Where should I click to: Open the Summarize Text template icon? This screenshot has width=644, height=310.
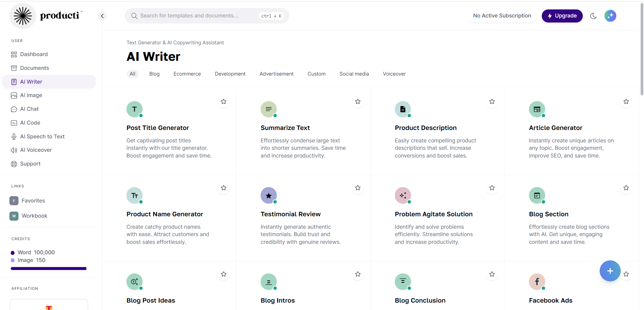[x=268, y=109]
